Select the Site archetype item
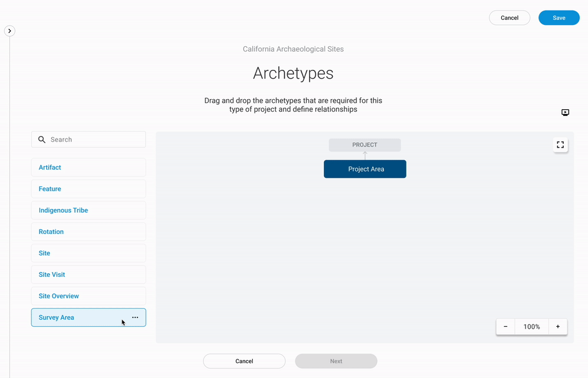This screenshot has width=588, height=378. [88, 253]
